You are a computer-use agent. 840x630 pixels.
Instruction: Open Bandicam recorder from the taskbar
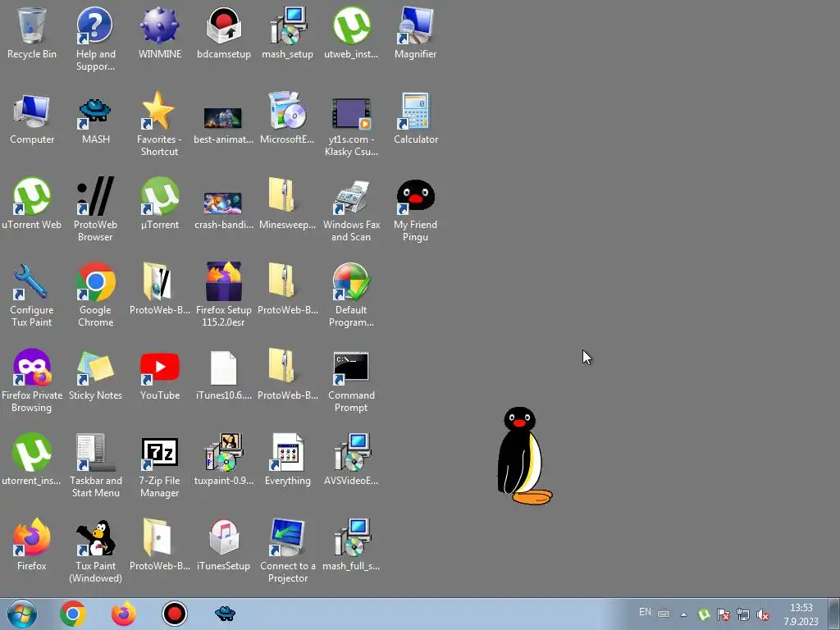click(175, 614)
